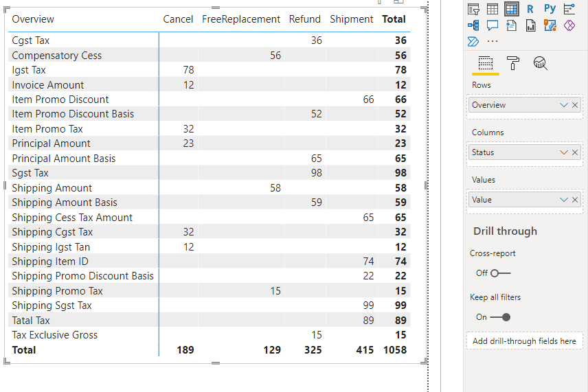Screen dimensions: 588x392
Task: Select the Shipping Igst Tan row label
Action: pos(51,247)
